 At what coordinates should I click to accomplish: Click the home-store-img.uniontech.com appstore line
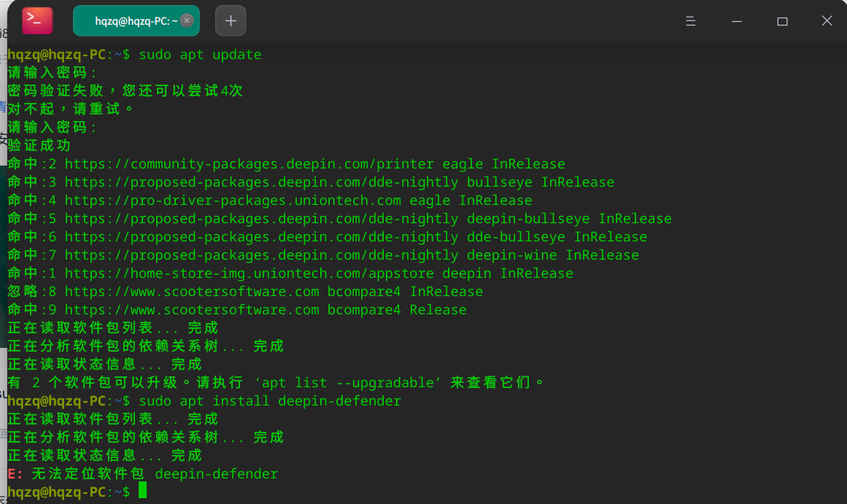290,274
